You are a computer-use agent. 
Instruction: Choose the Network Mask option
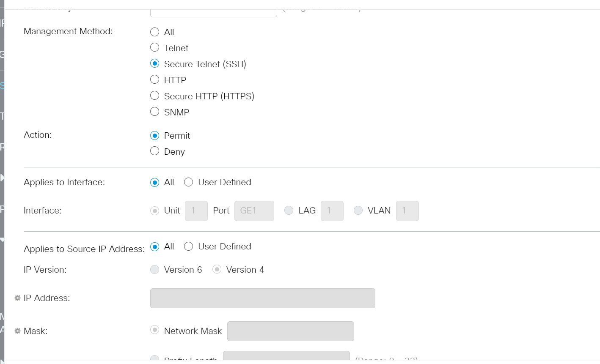[x=154, y=330]
